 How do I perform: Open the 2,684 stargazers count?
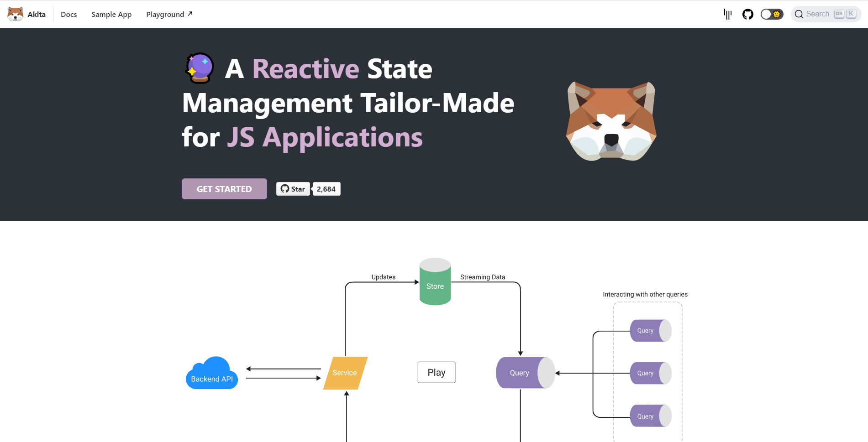click(326, 189)
